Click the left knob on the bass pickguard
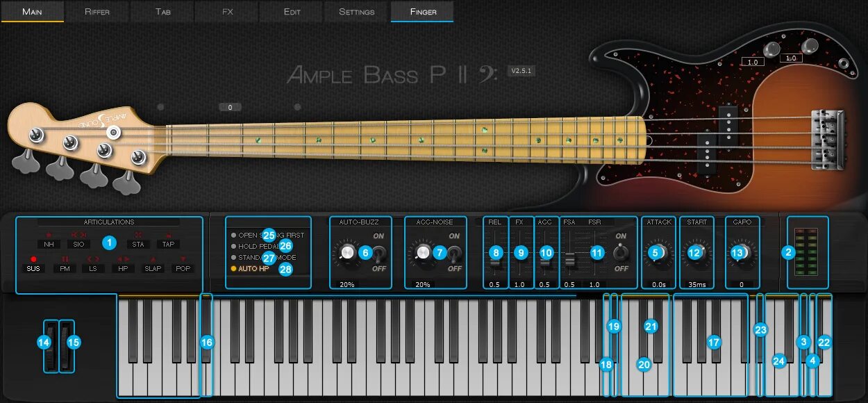868x403 pixels. click(771, 49)
